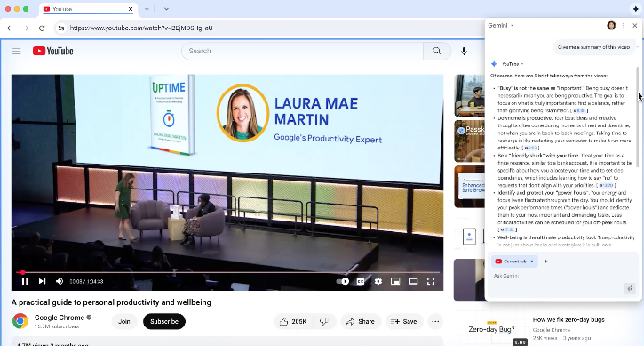The image size is (644, 346).
Task: Open the Zero-day Bug thumbnail
Action: click(491, 329)
